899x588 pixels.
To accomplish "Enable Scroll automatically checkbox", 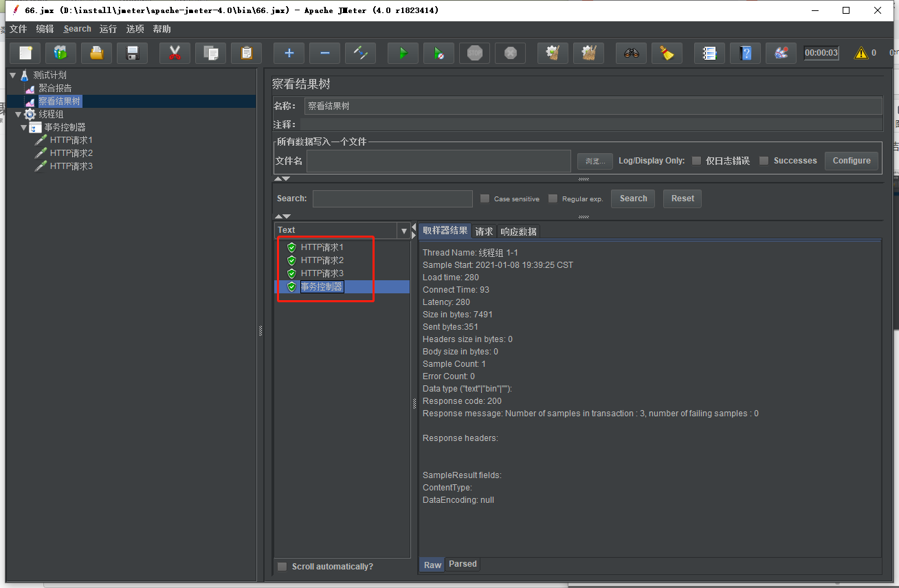I will pos(282,567).
